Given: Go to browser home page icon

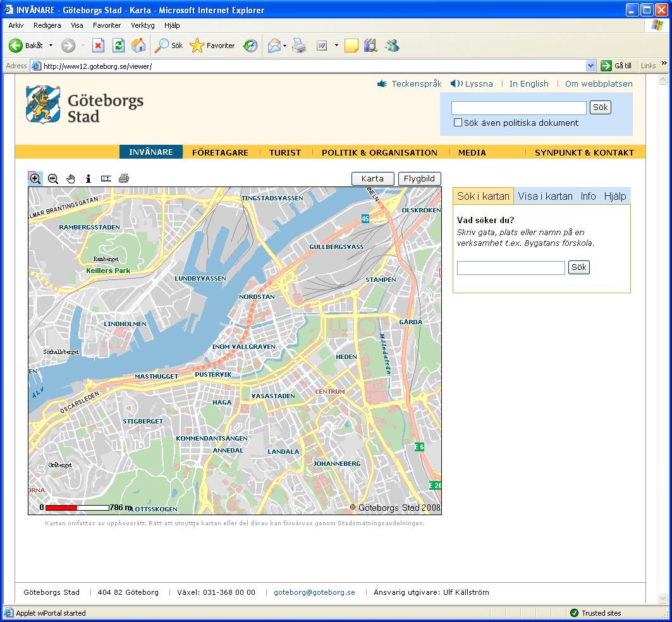Looking at the screenshot, I should pos(138,46).
